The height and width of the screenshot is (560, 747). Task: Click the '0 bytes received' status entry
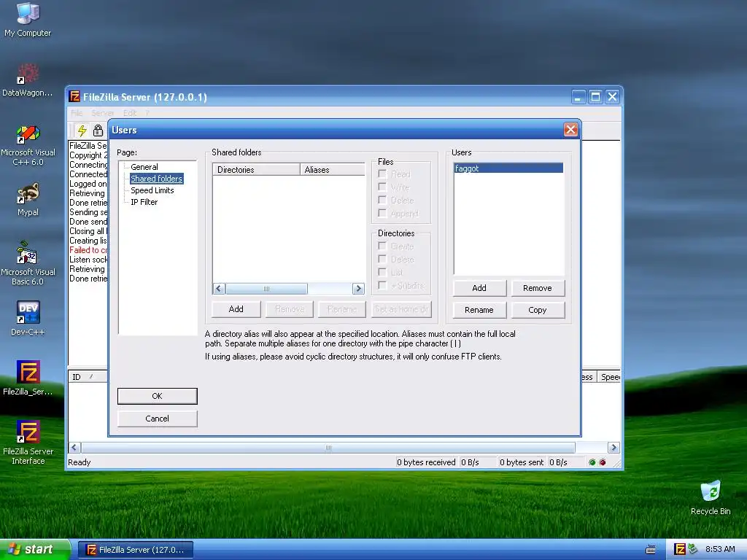click(426, 462)
